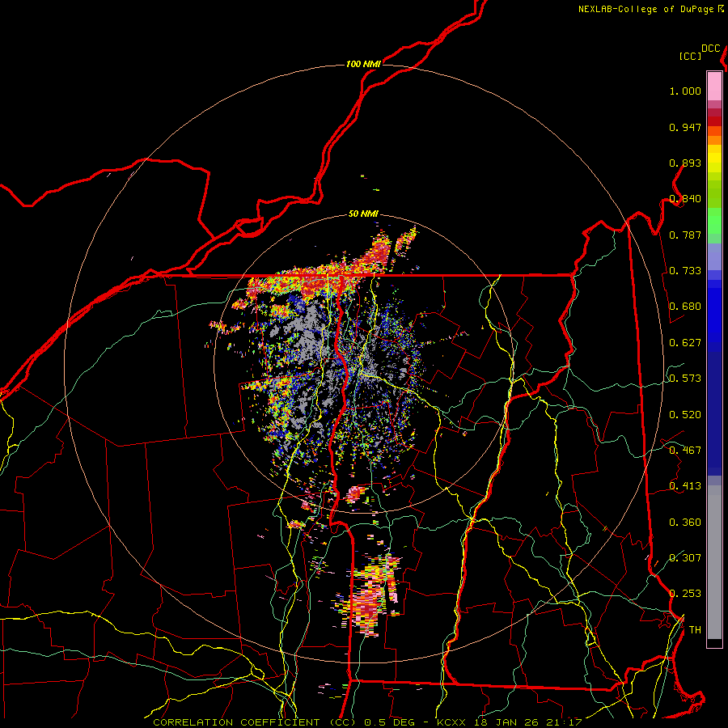Click the 0.253 scale value
728x728 pixels.
coord(685,594)
